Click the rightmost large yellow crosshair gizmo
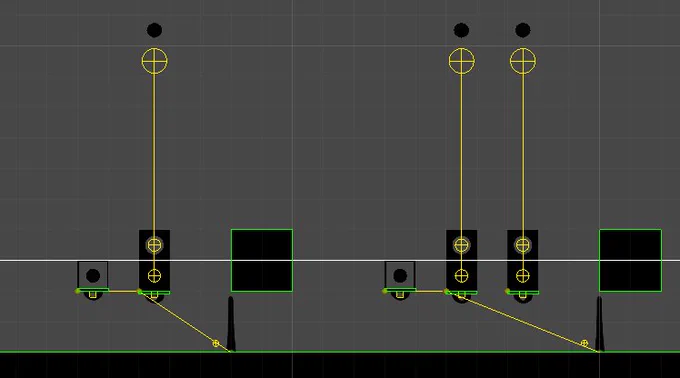Image resolution: width=680 pixels, height=378 pixels. pos(523,61)
